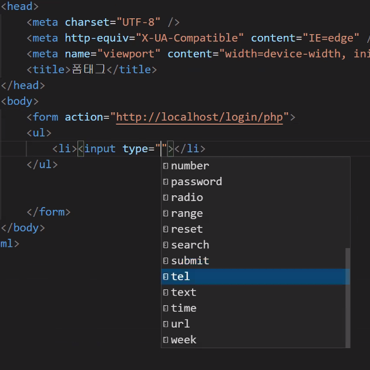Select 'range' from suggestions

point(255,213)
